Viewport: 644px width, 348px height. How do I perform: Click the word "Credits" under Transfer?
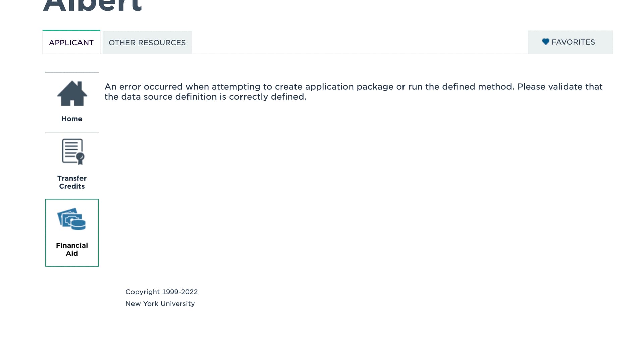tap(72, 186)
